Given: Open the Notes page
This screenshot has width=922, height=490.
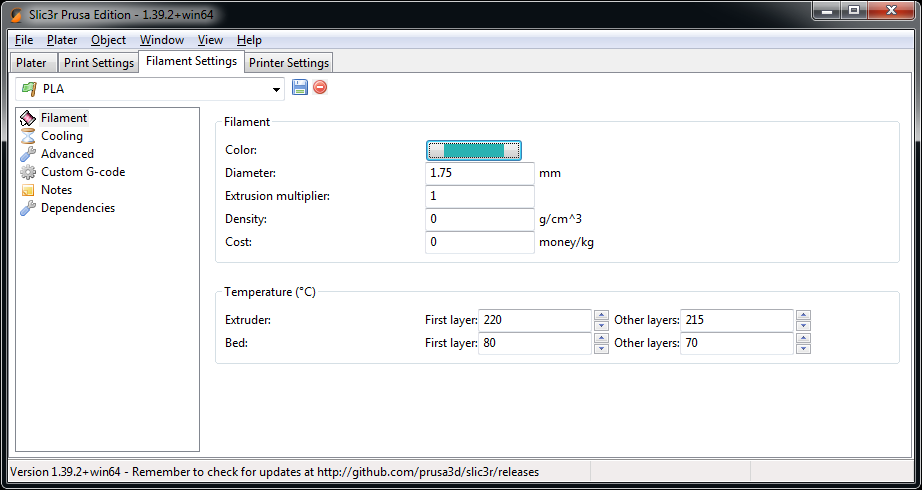Looking at the screenshot, I should pyautogui.click(x=56, y=189).
